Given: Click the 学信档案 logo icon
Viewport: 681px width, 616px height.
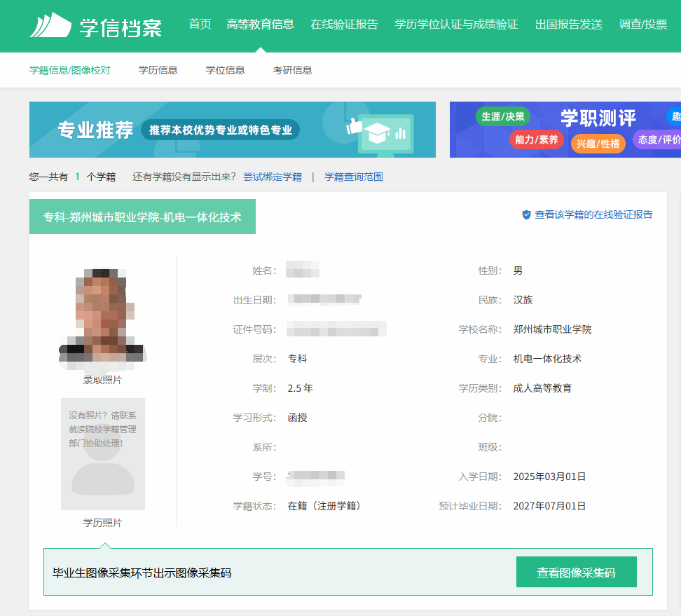Looking at the screenshot, I should [50, 25].
